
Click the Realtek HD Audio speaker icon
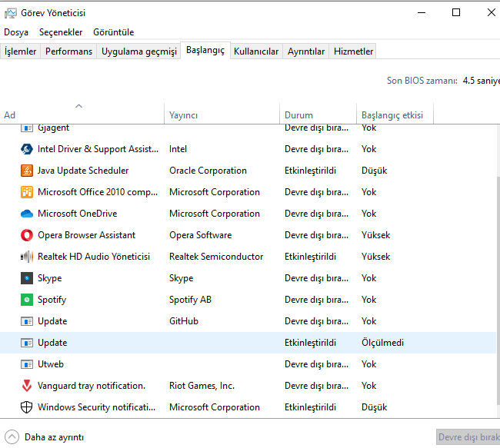pyautogui.click(x=27, y=257)
